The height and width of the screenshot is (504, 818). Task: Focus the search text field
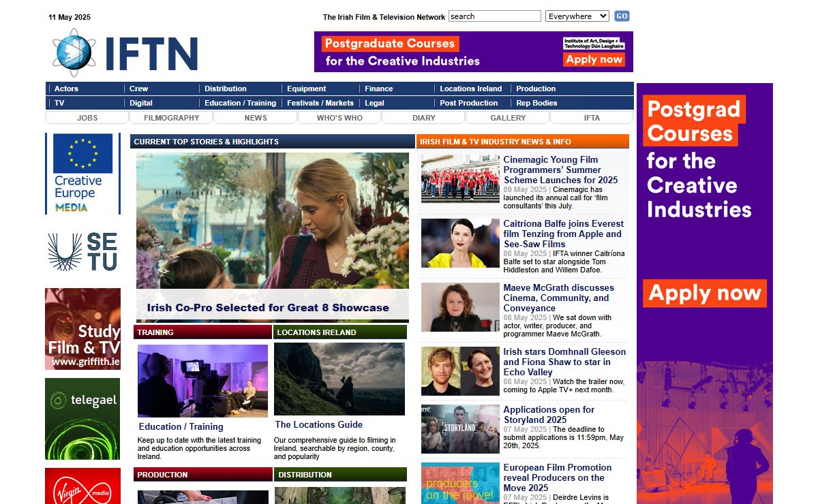pos(495,16)
